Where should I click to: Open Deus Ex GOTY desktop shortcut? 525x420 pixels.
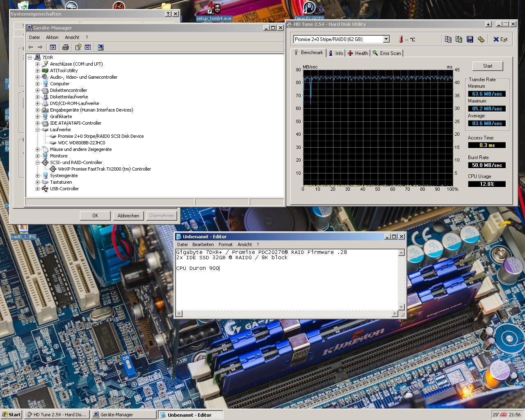pyautogui.click(x=309, y=11)
